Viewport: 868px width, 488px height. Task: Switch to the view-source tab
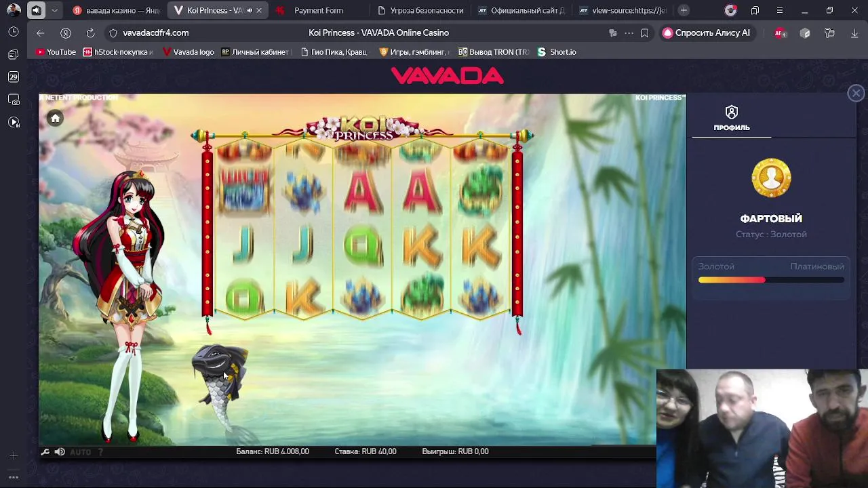(x=623, y=10)
